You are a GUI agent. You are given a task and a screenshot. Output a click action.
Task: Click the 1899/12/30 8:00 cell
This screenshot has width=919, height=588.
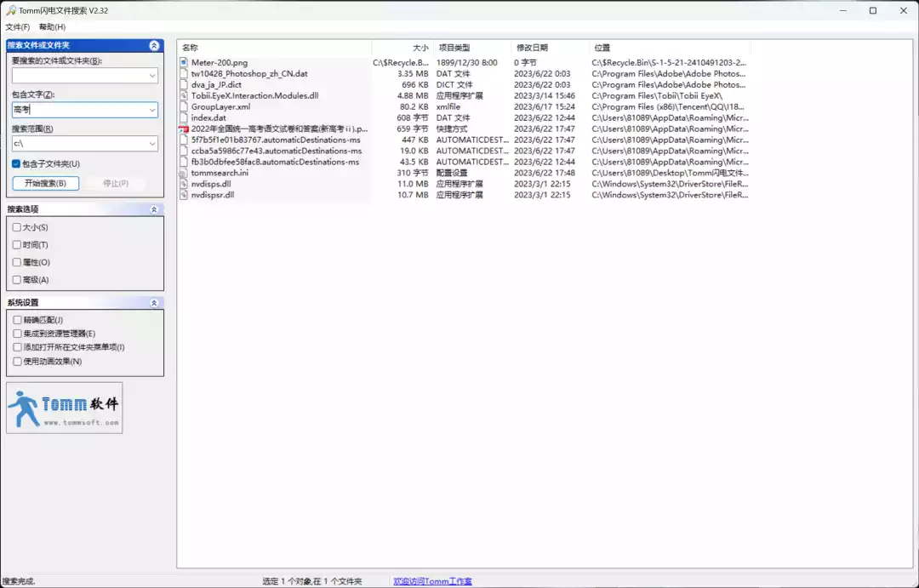click(x=466, y=62)
